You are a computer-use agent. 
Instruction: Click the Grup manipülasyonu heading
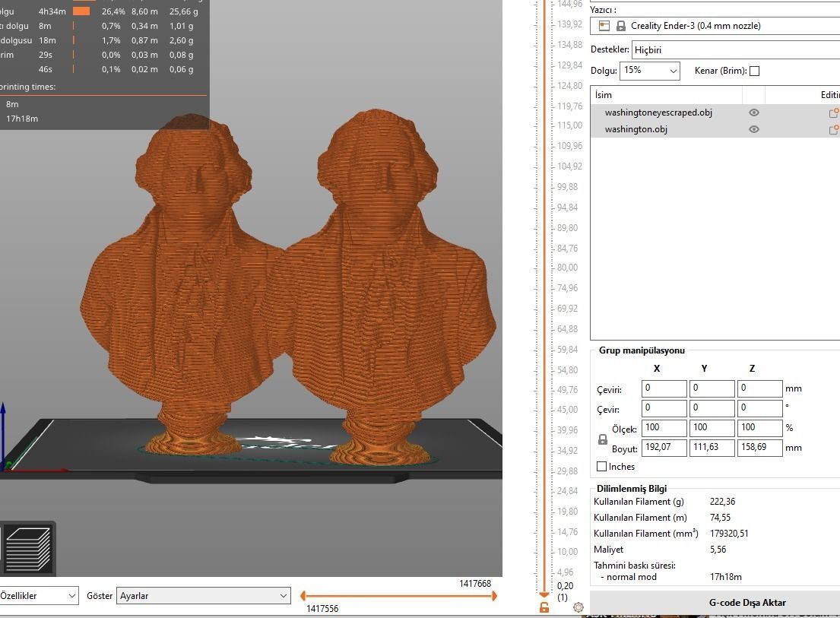(x=642, y=350)
